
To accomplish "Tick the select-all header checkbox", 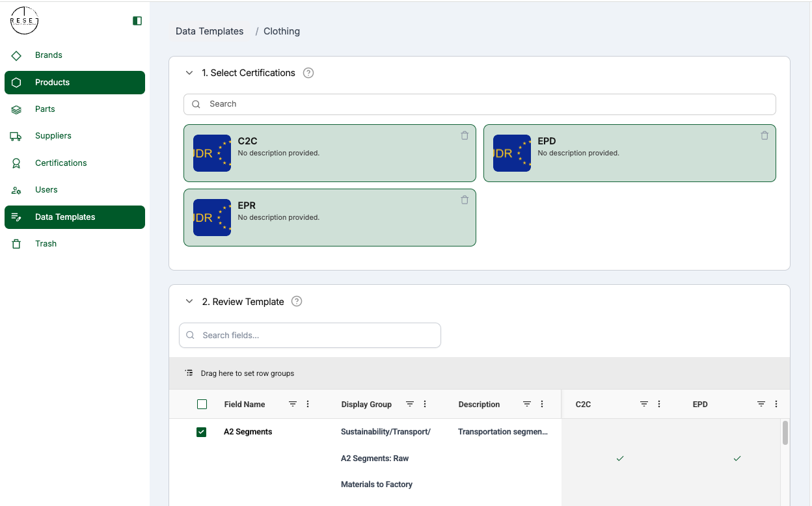I will pyautogui.click(x=202, y=405).
